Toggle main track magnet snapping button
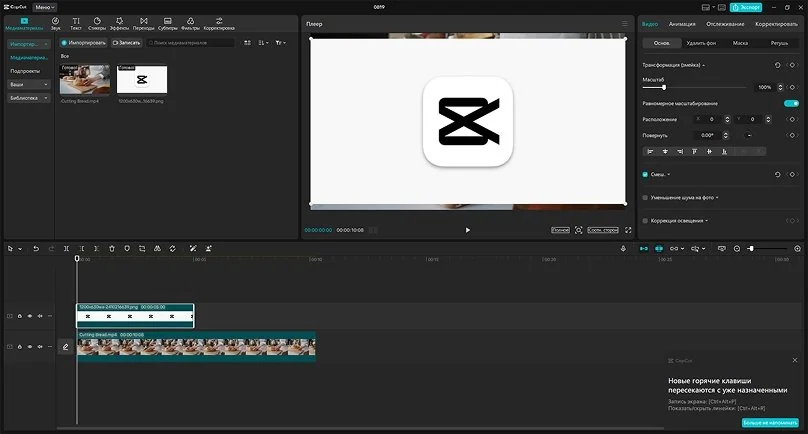 [x=644, y=248]
